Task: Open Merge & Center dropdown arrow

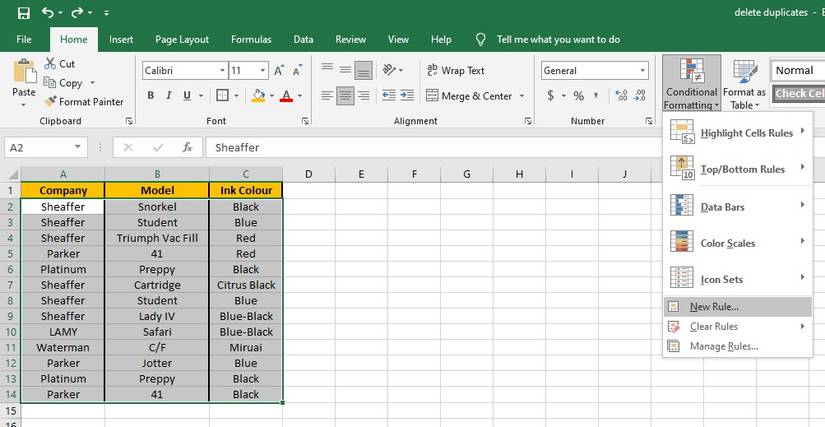Action: coord(522,96)
